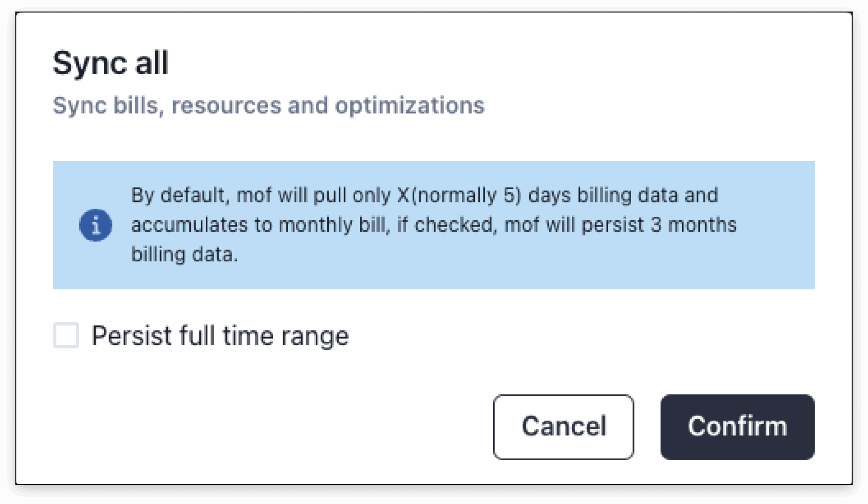
Task: Select the 'Sync bills, resources and optimizations' subtitle
Action: [269, 105]
